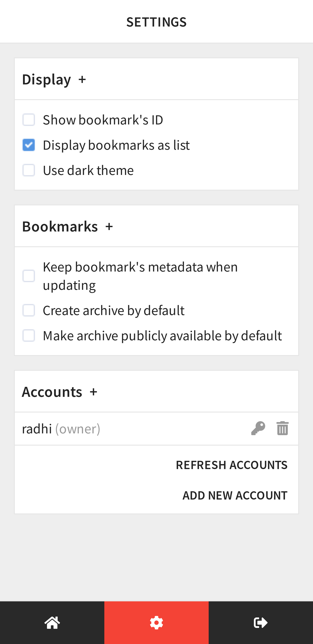Check Make archive publicly available by default
313x644 pixels.
pos(29,335)
